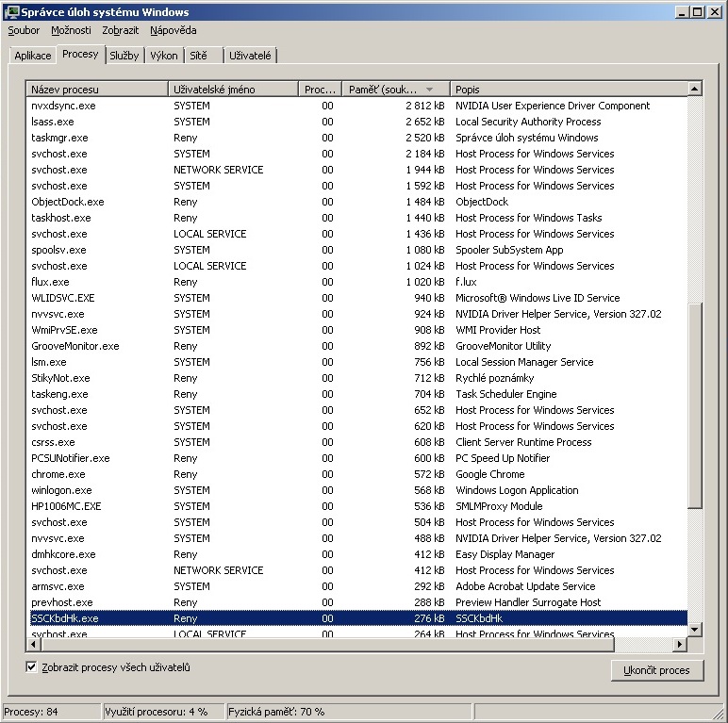The width and height of the screenshot is (728, 723).
Task: Select the dmhkcore.exe process row
Action: 356,554
